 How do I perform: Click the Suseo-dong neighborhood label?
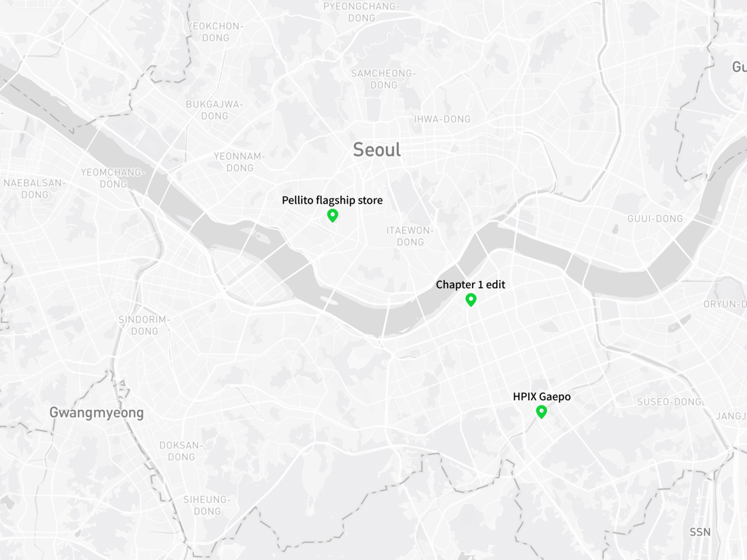[x=669, y=402]
